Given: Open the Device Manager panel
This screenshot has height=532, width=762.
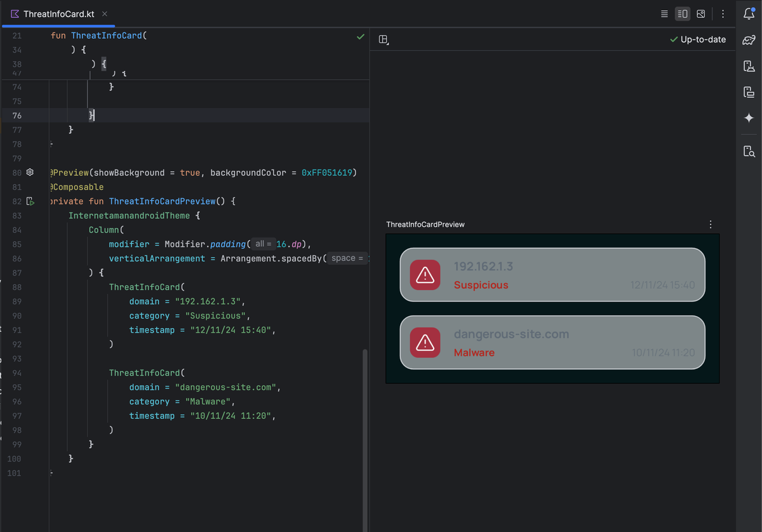Looking at the screenshot, I should pos(749,67).
